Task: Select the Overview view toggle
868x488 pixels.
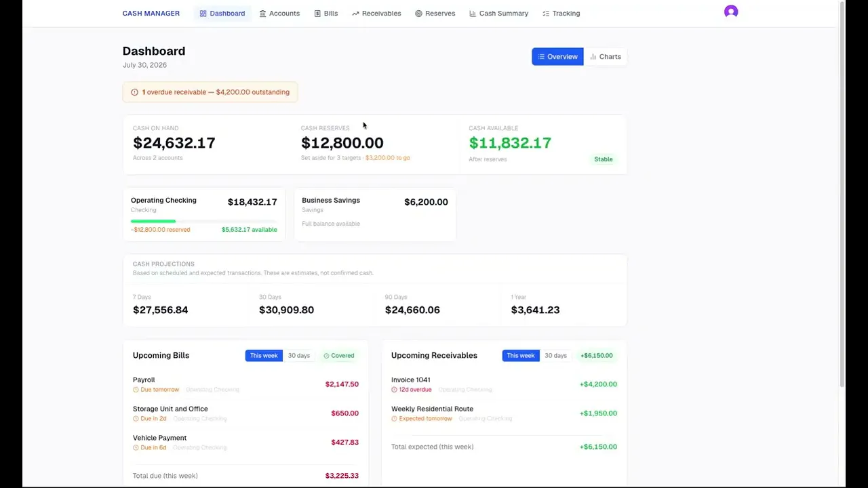Action: click(x=557, y=57)
